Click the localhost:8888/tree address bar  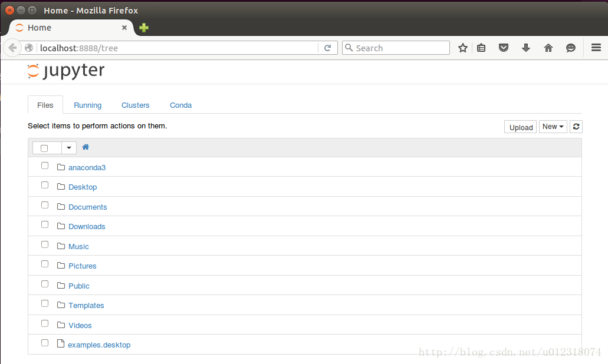(176, 48)
